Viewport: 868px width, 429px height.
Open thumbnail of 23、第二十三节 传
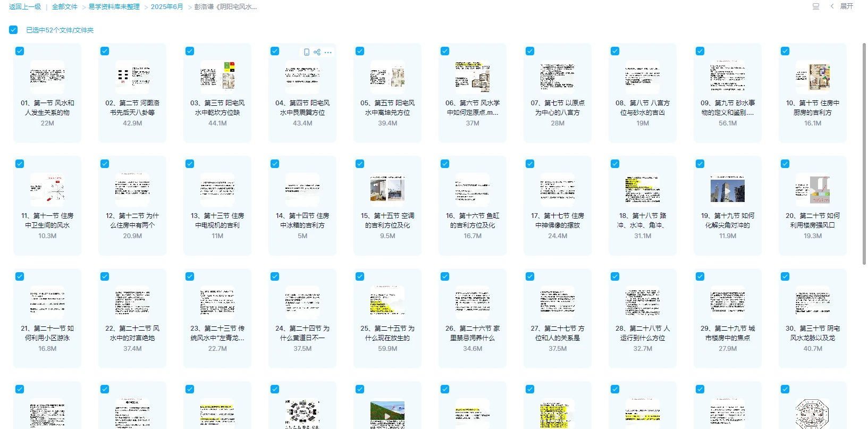tap(217, 302)
